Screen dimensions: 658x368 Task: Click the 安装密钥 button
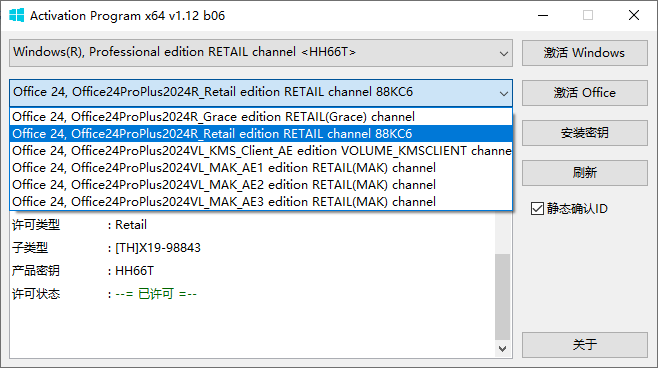[x=585, y=133]
